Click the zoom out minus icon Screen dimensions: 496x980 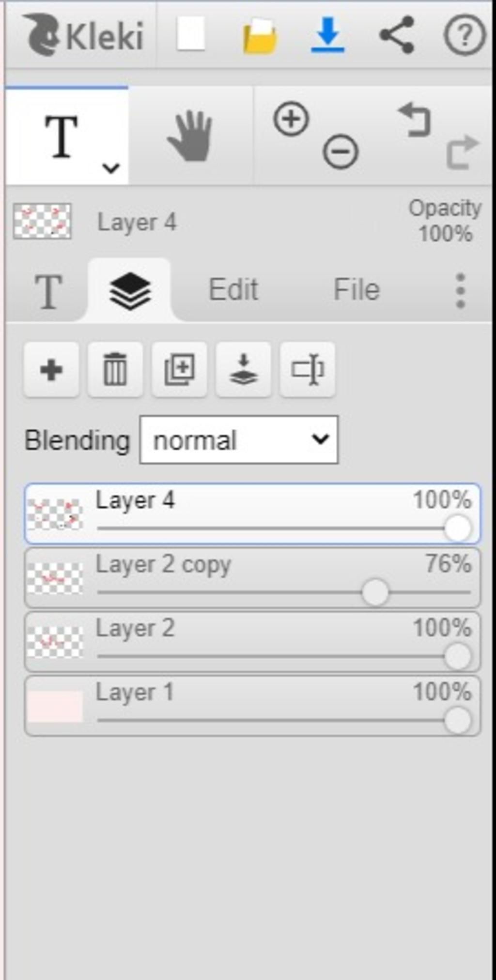click(x=341, y=151)
